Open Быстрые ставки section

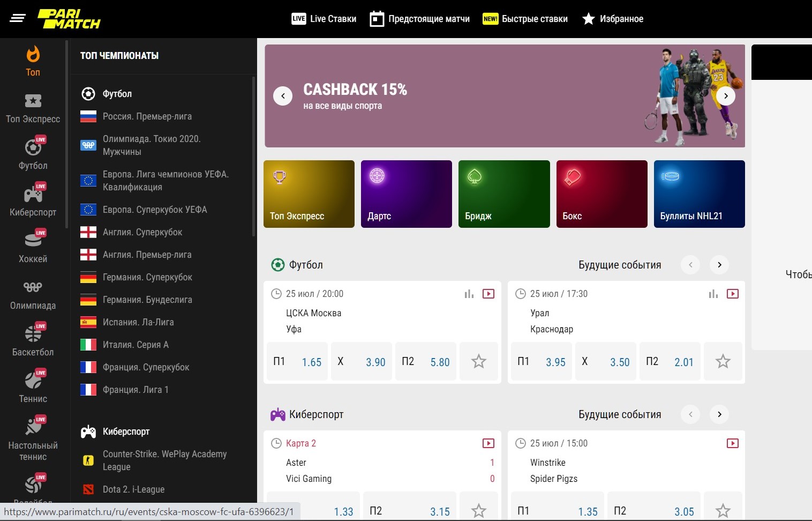(525, 19)
